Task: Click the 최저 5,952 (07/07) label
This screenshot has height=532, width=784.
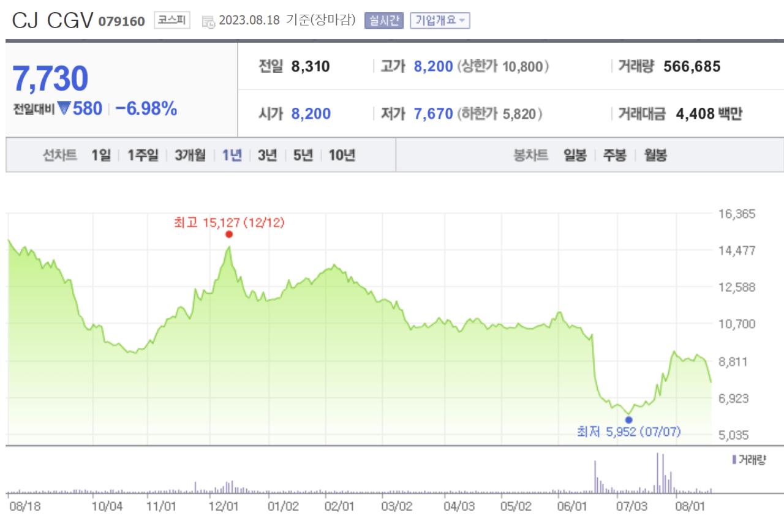Action: point(628,432)
